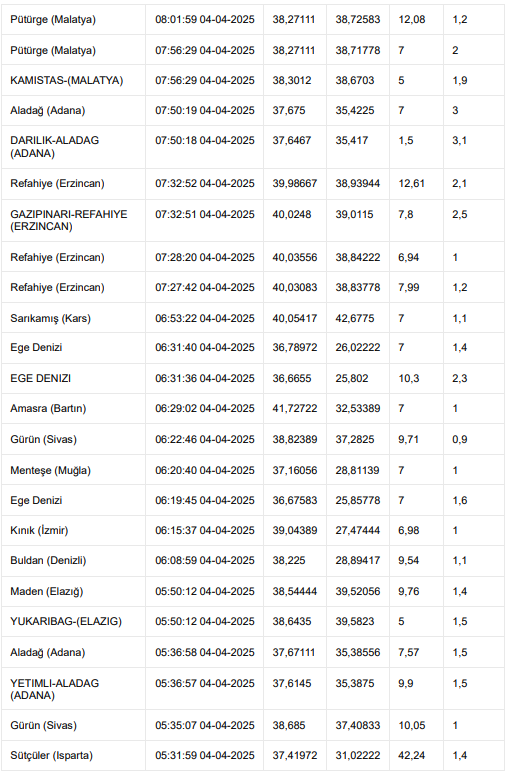Click the EGE DENIZI uppercase location cell
Image resolution: width=508 pixels, height=771 pixels.
click(73, 379)
